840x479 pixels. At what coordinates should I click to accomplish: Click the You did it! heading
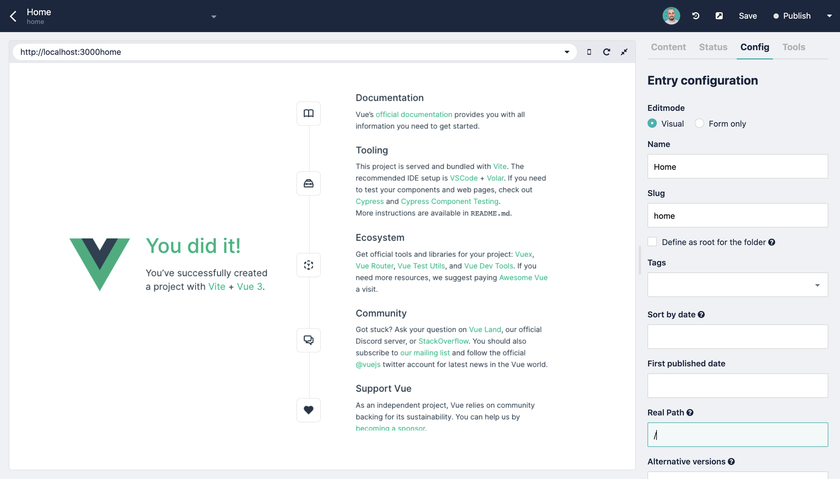coord(193,246)
